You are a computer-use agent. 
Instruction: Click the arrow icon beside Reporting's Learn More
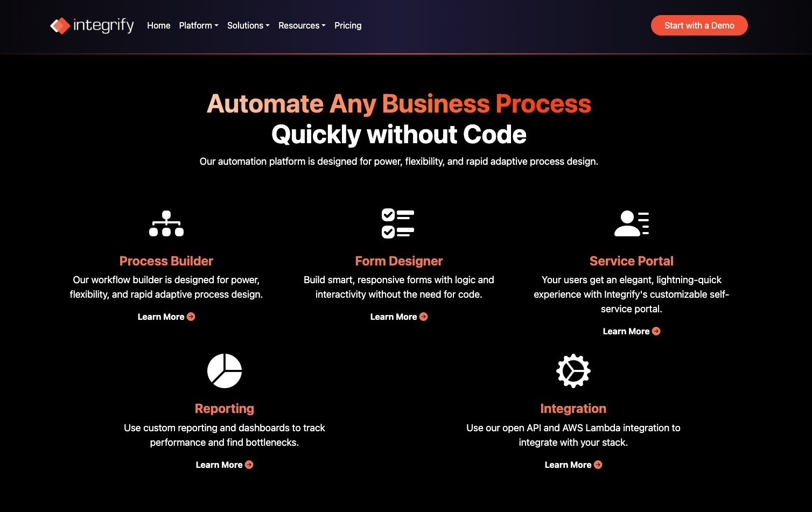point(249,465)
